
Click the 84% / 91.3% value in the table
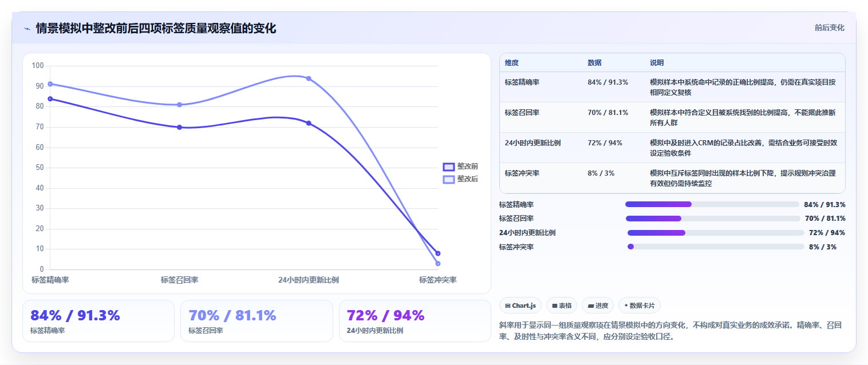point(607,82)
